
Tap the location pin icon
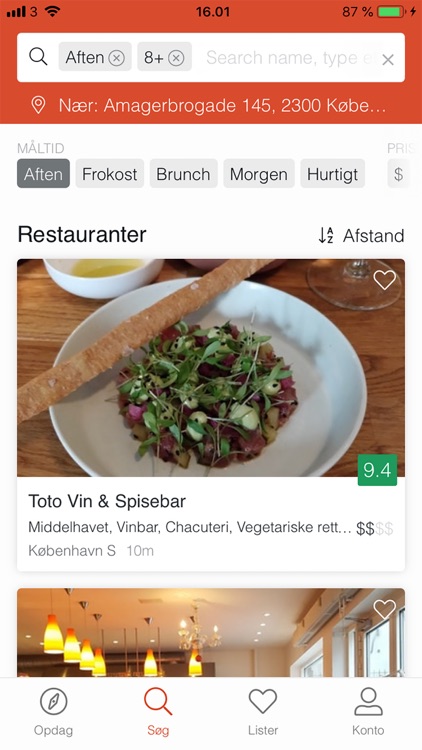(38, 105)
